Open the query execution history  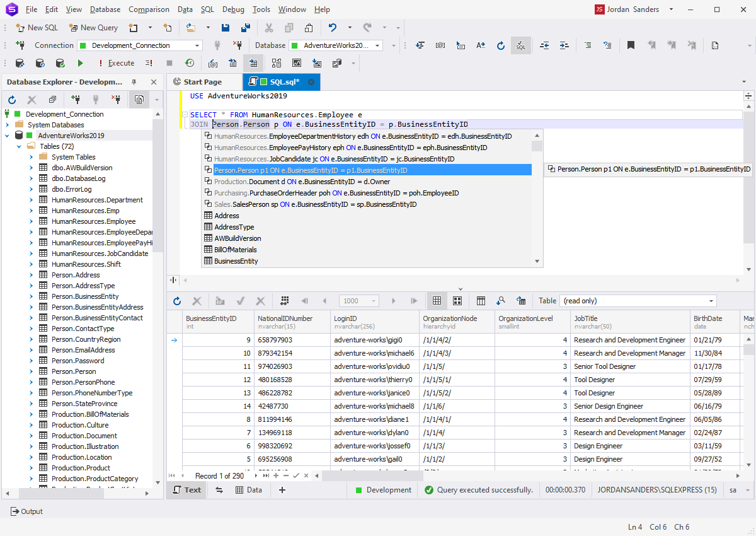(x=190, y=63)
